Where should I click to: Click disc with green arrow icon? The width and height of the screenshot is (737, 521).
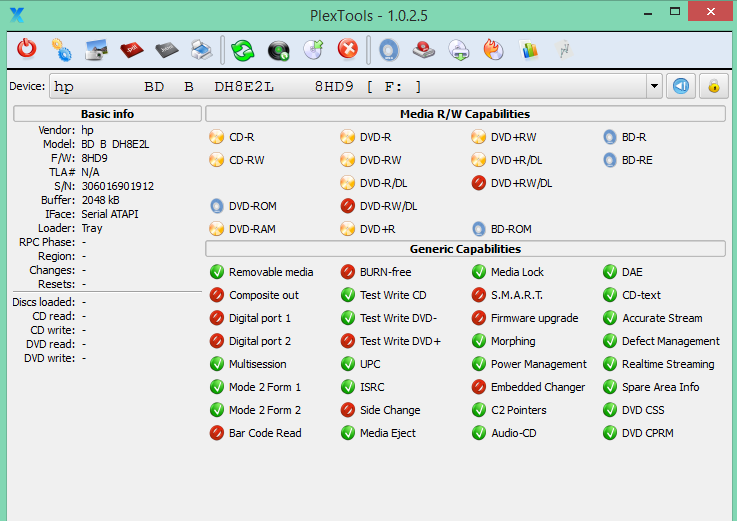click(x=314, y=50)
